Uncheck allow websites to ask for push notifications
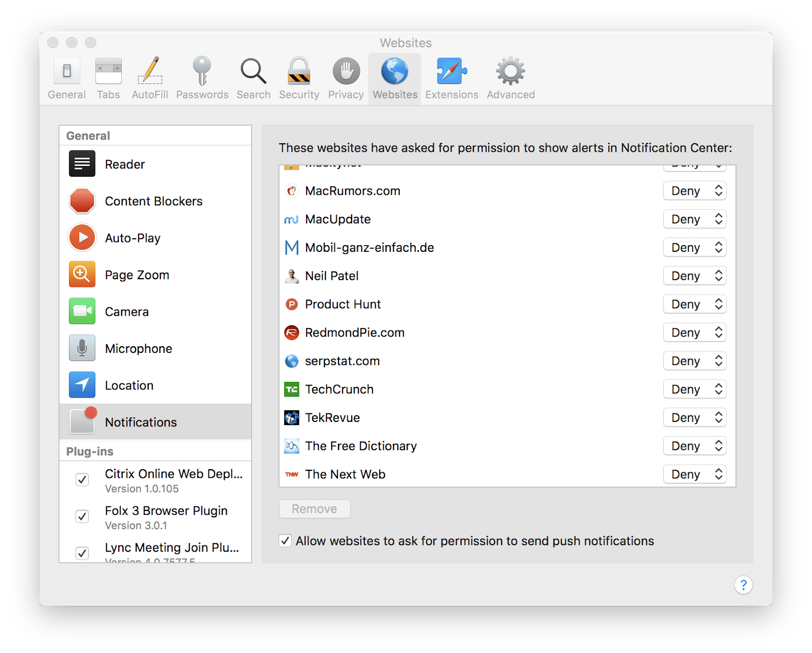Viewport: 812px width, 653px height. 286,541
